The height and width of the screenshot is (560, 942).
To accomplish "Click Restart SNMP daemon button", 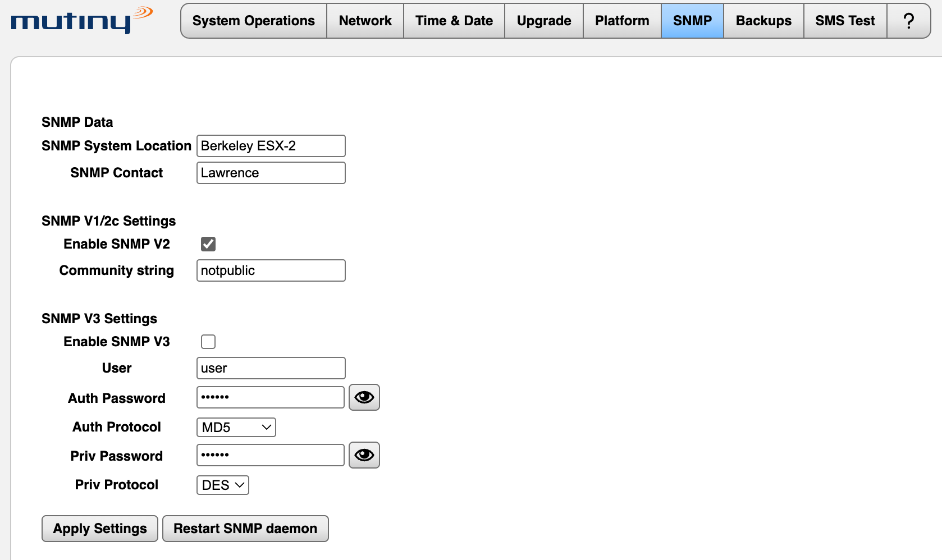I will [x=245, y=529].
